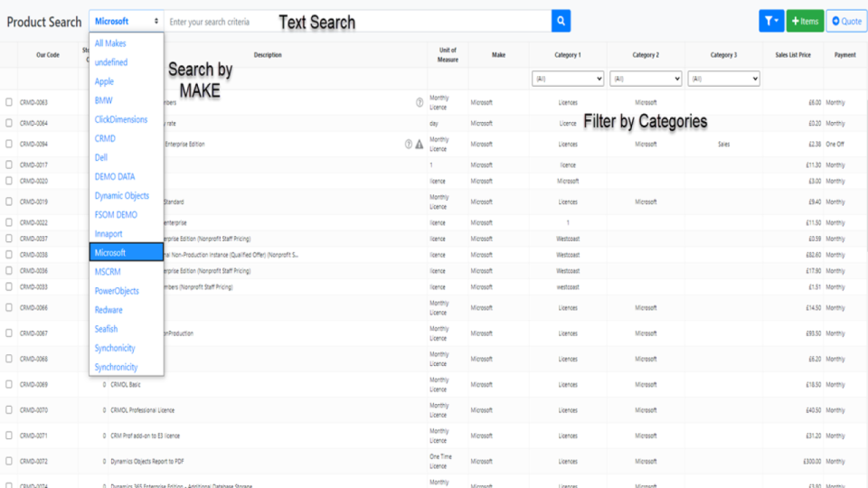Sort by the Make column header
This screenshot has height=488, width=868.
[498, 55]
